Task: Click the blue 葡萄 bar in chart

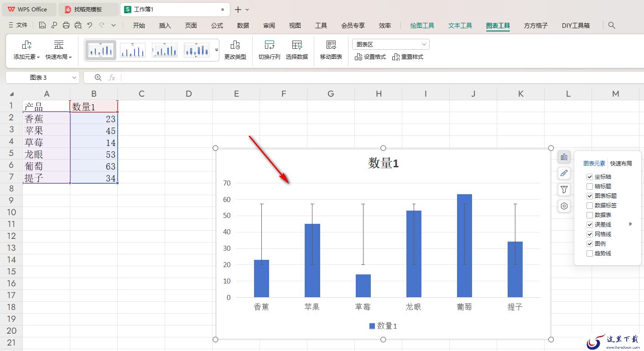Action: 464,246
